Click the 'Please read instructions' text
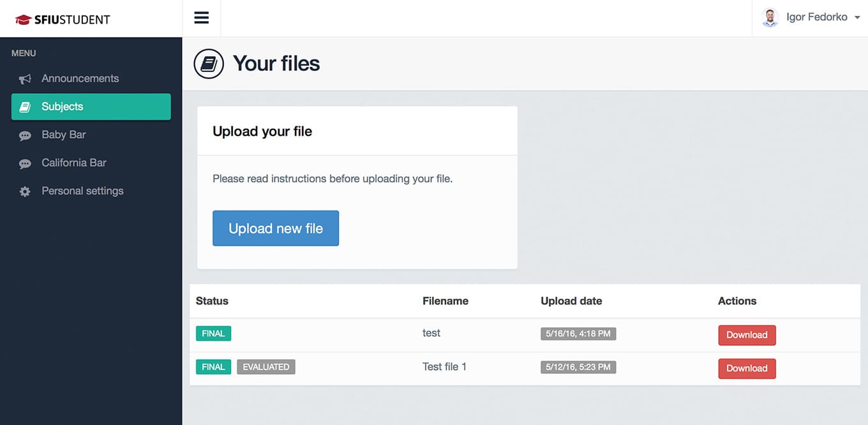This screenshot has height=425, width=868. click(333, 179)
